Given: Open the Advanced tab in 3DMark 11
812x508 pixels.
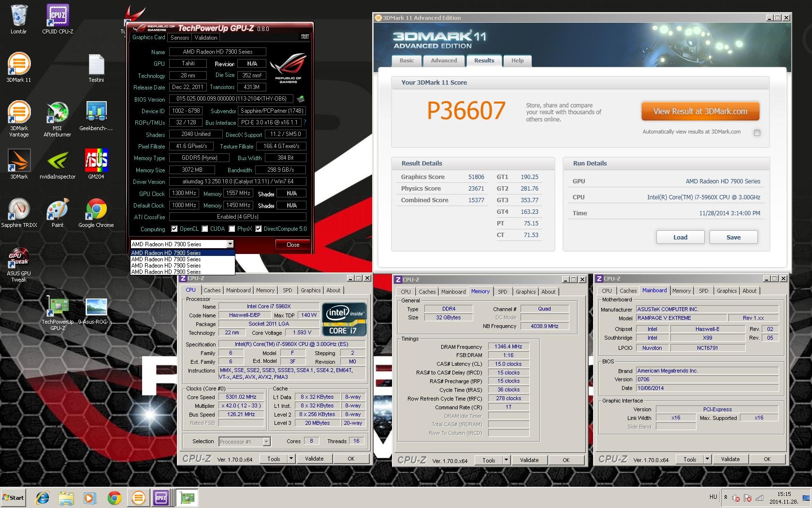Looking at the screenshot, I should tap(444, 60).
